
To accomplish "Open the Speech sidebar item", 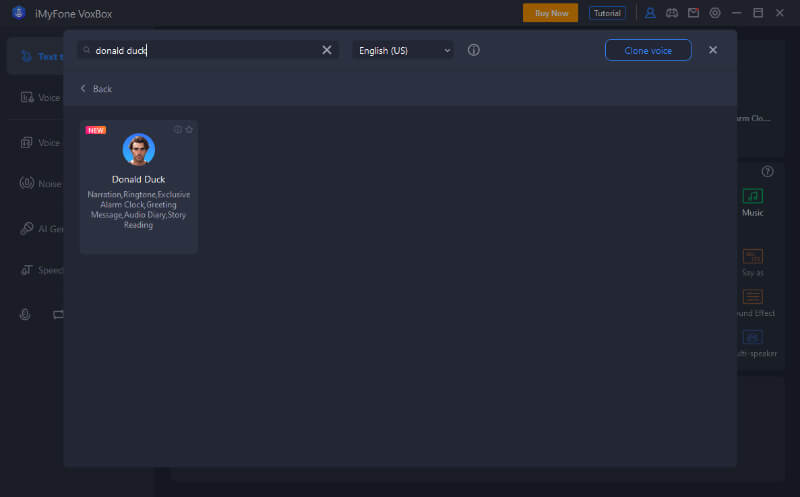I will click(41, 270).
